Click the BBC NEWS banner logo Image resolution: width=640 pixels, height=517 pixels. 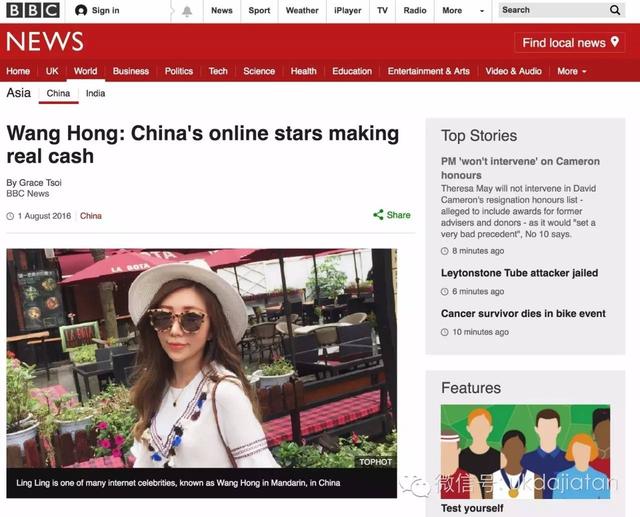coord(45,42)
